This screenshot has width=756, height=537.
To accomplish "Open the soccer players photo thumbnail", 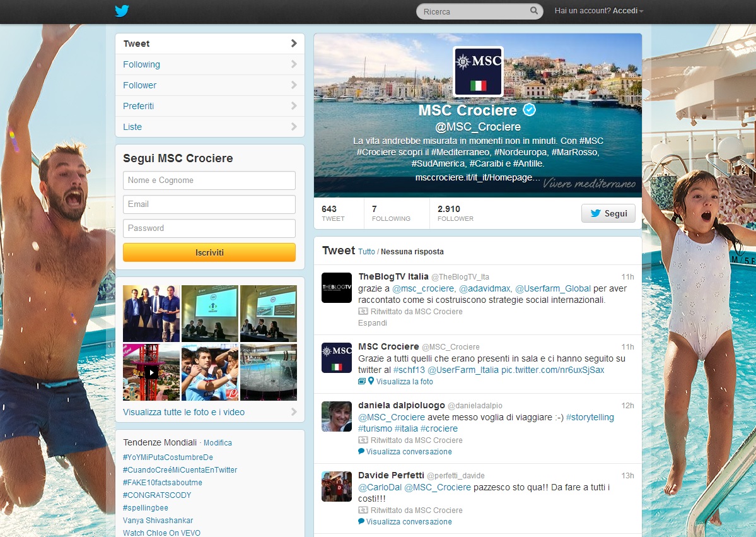I will 210,372.
